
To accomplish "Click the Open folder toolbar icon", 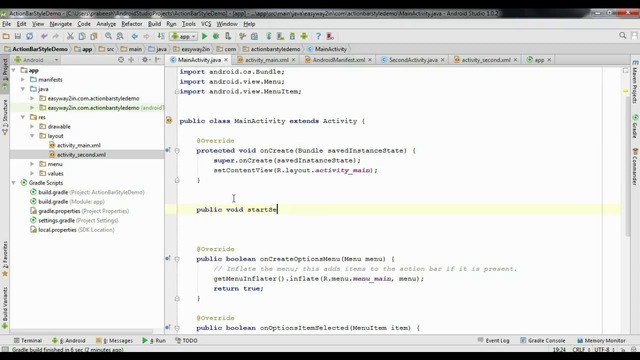I will [6, 36].
